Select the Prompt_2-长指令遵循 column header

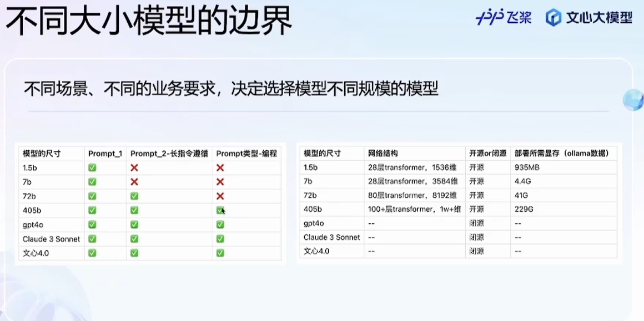[169, 154]
